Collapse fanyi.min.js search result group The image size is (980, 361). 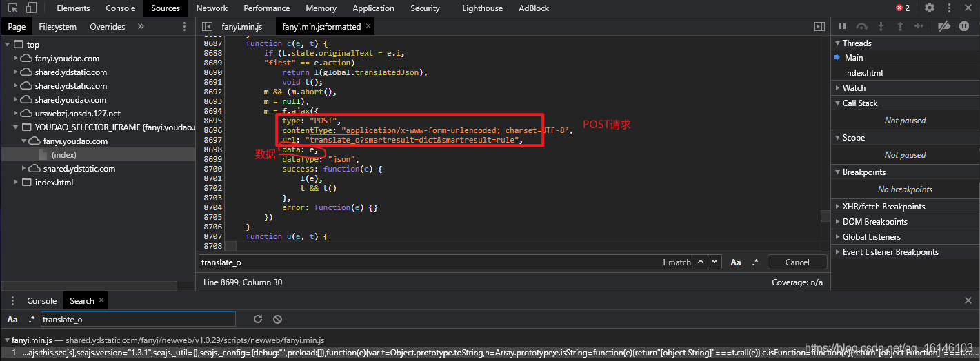[7, 340]
